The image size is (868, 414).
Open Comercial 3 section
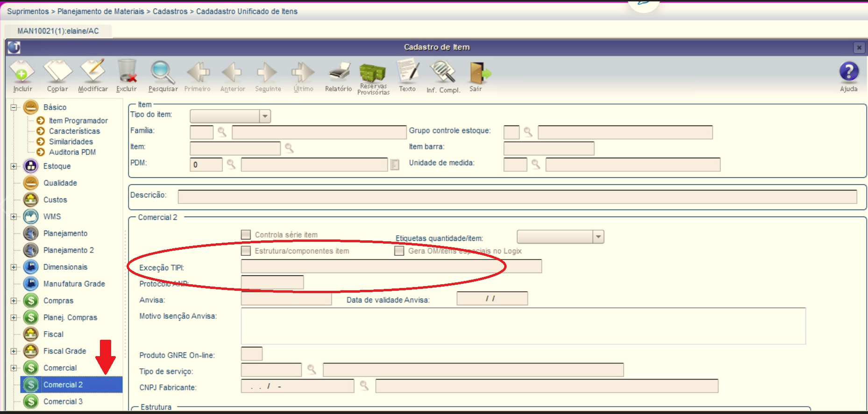point(63,401)
